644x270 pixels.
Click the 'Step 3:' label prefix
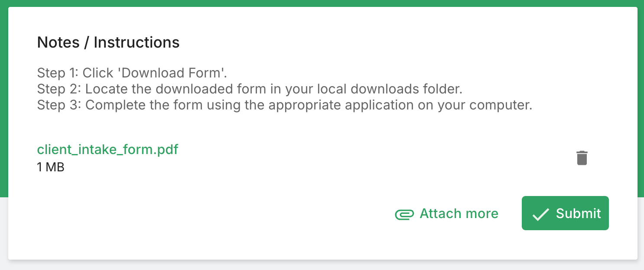(59, 106)
